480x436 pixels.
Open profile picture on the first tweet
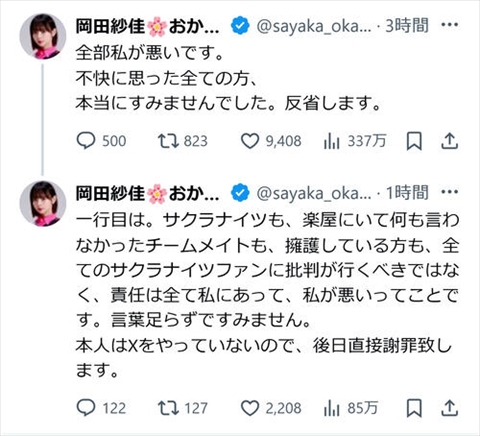[43, 37]
